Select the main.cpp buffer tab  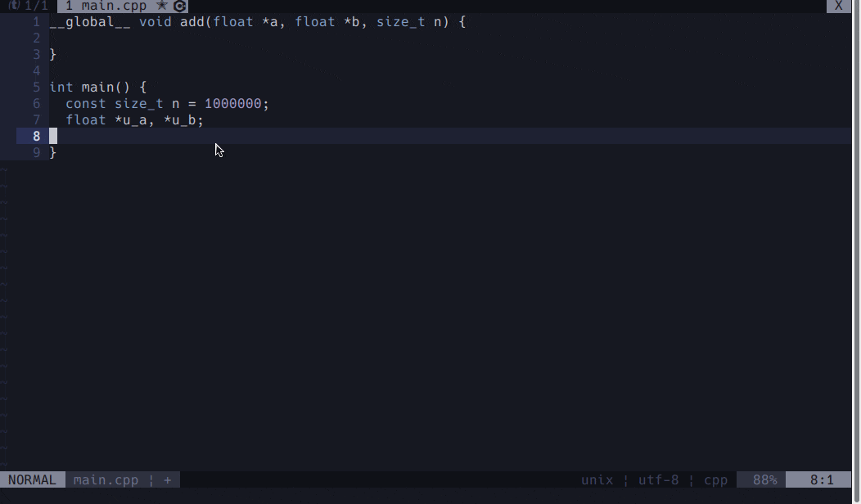[123, 6]
